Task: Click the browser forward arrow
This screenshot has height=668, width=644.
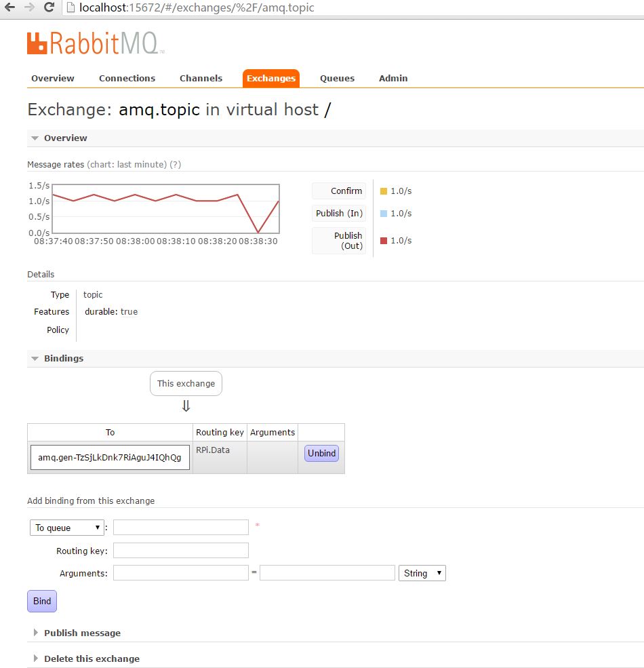Action: pyautogui.click(x=29, y=7)
